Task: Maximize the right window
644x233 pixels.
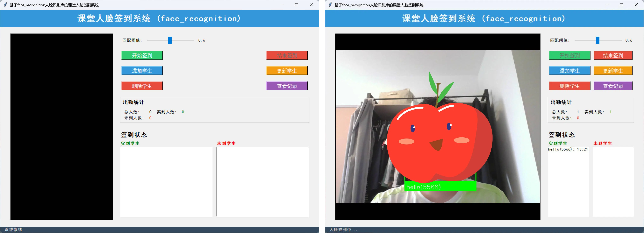Action: point(621,5)
